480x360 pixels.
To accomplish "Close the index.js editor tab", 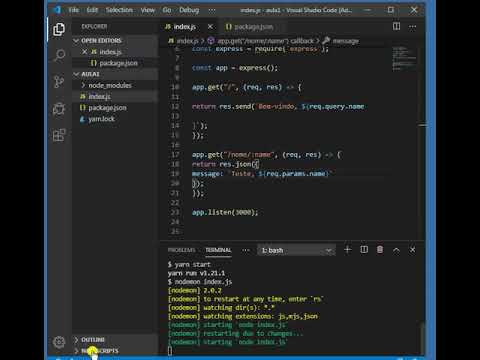I will tap(210, 26).
